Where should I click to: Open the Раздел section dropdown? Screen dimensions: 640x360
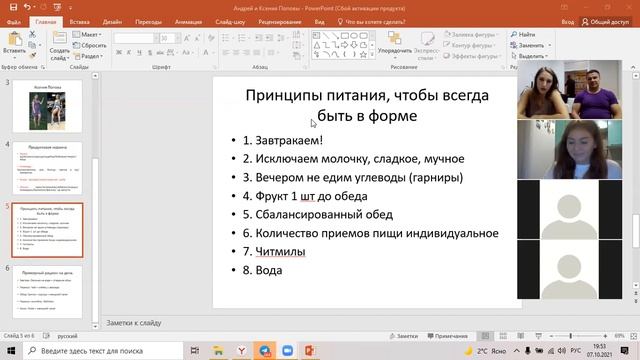point(89,56)
